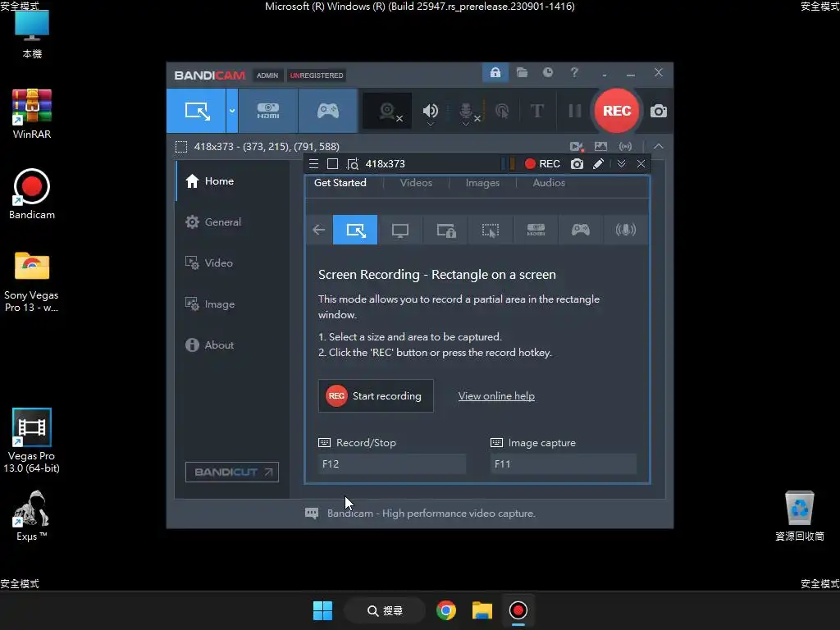The image size is (840, 630).
Task: Open output folder icon in title bar
Action: click(x=522, y=72)
